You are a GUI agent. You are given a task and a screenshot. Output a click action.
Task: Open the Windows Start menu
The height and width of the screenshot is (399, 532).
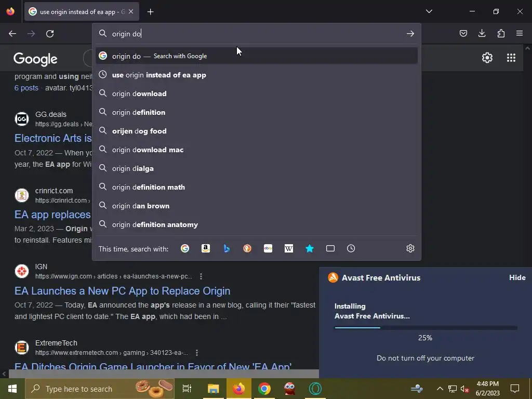click(x=12, y=389)
